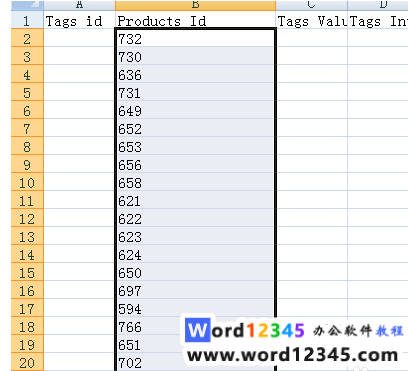Image resolution: width=408 pixels, height=371 pixels.
Task: Select column D header
Action: coord(378,5)
